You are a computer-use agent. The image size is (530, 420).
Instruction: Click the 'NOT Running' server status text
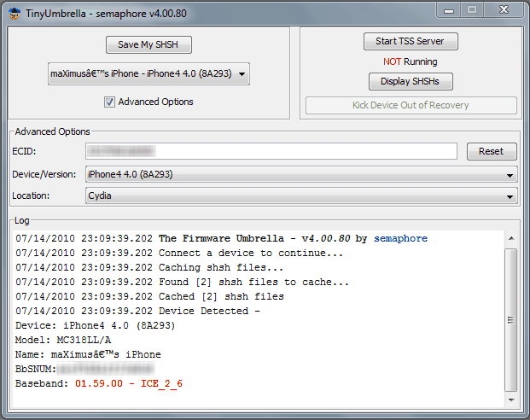tap(411, 61)
